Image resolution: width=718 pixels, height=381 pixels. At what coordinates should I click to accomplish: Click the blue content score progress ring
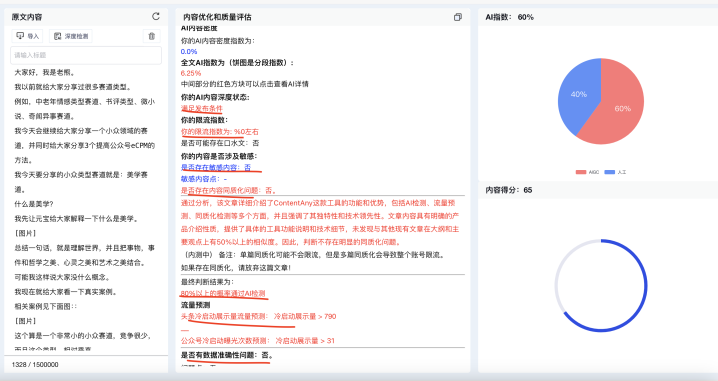pos(601,285)
